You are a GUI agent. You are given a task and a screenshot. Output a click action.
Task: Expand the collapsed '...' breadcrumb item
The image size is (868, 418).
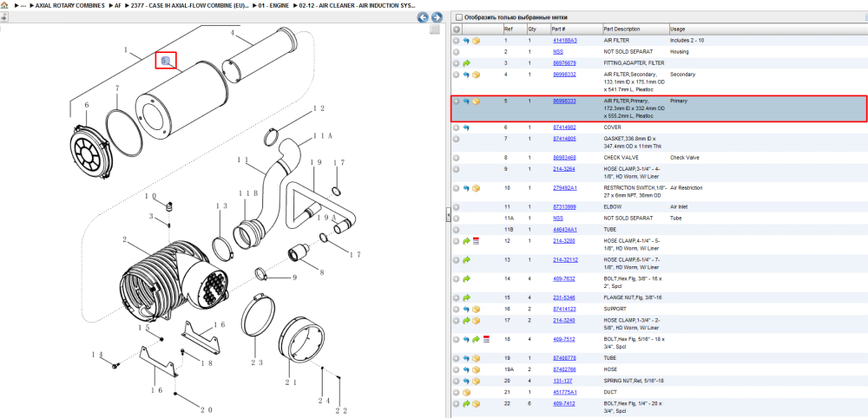(x=23, y=5)
